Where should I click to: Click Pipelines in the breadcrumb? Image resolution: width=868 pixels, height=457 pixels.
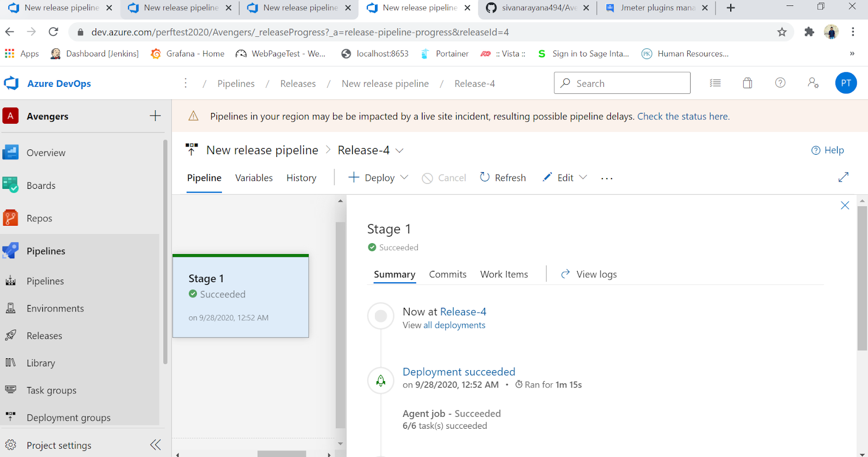coord(236,84)
